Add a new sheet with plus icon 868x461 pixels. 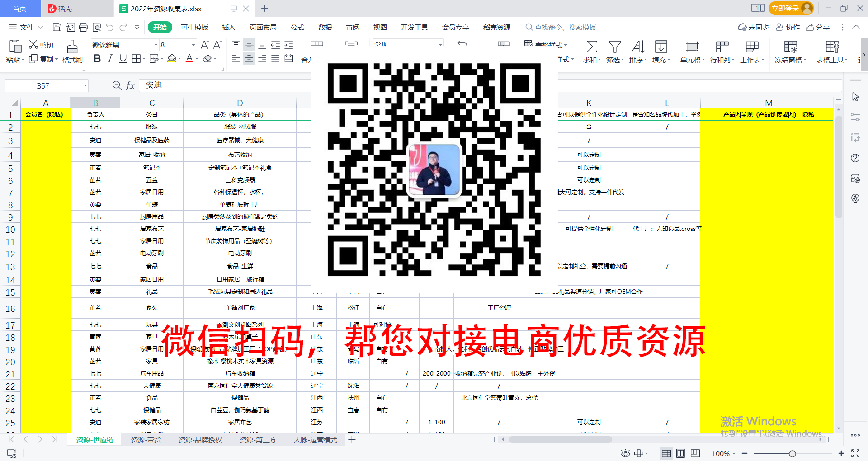coord(352,440)
